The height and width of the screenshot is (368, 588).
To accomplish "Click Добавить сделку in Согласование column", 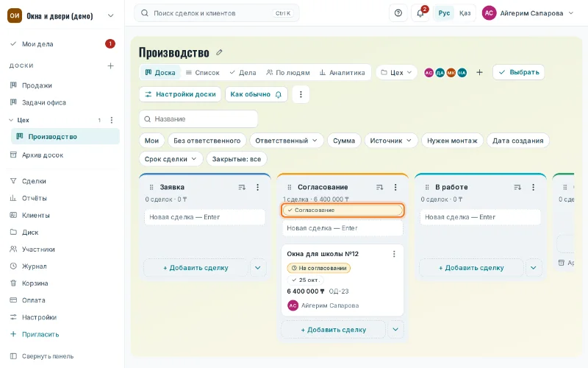I will tap(334, 330).
